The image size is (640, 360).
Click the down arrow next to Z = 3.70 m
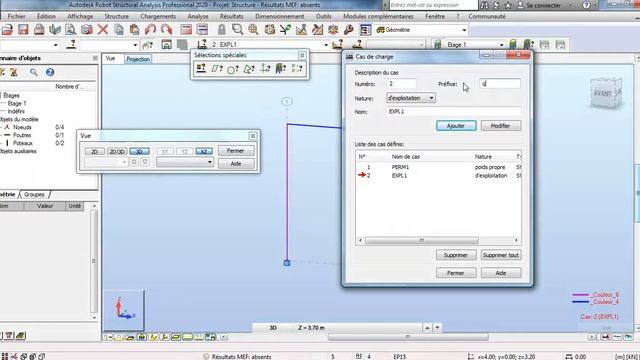coord(437,328)
